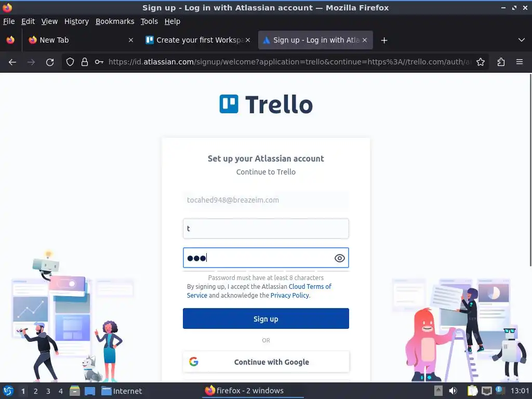The height and width of the screenshot is (399, 532).
Task: Expand the list all tabs chevron
Action: [522, 40]
